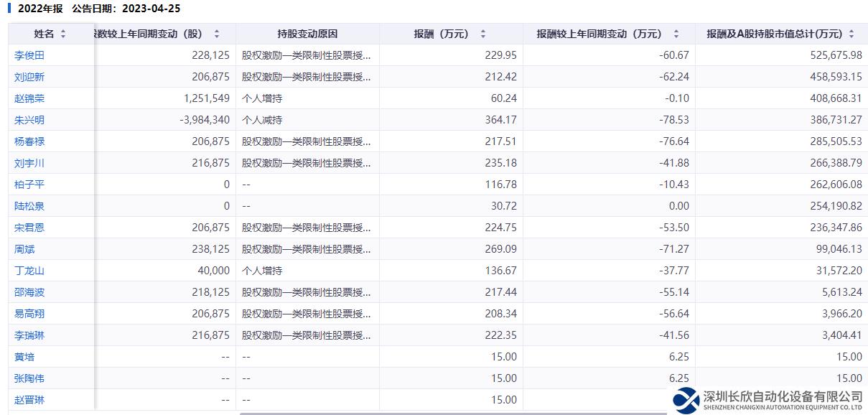Click sort icon for 持股数较上年同期变动 column
The width and height of the screenshot is (868, 415).
(217, 34)
